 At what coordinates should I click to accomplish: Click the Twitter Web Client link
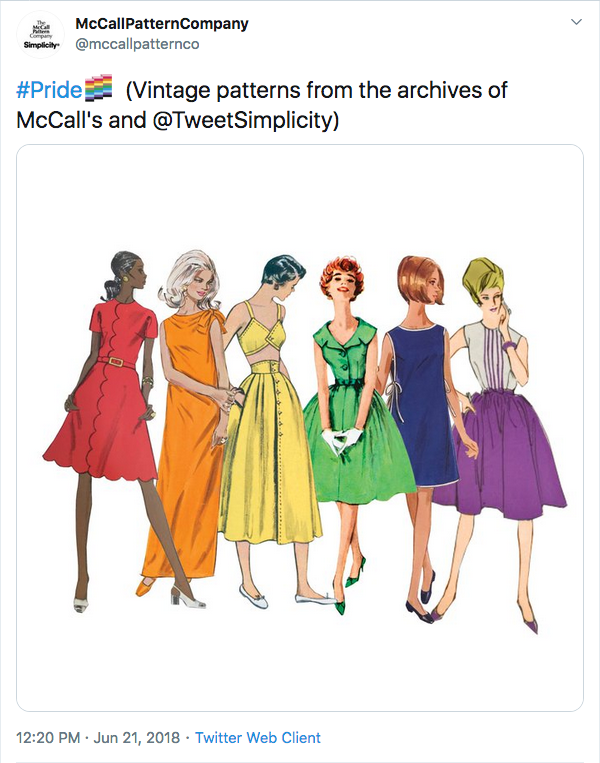(258, 738)
